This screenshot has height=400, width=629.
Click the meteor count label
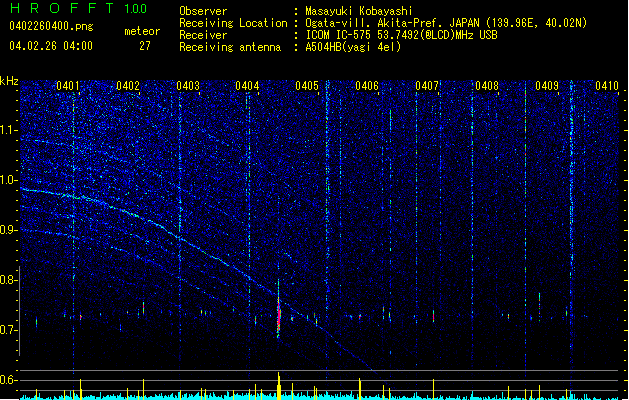pyautogui.click(x=142, y=31)
